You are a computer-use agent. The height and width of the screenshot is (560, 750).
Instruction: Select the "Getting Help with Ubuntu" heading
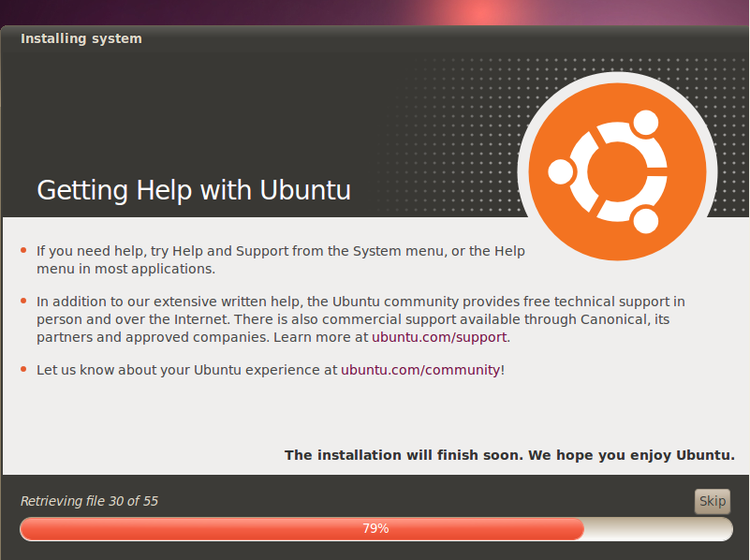194,190
